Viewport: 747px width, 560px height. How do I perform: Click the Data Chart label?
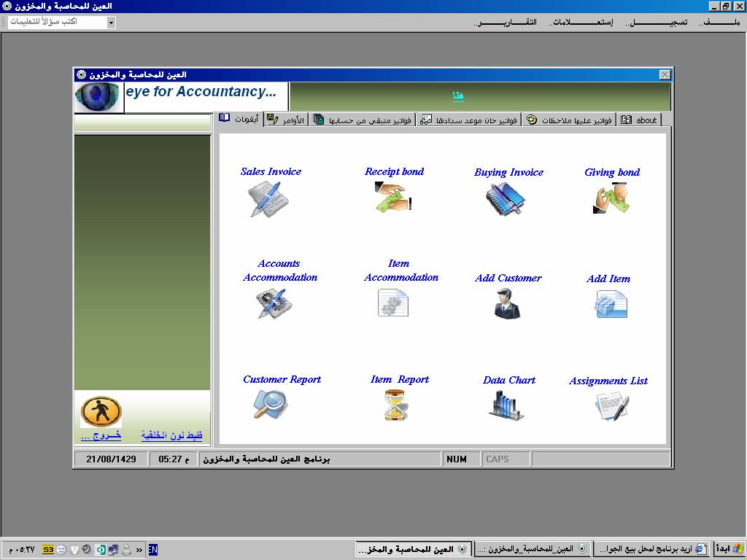(508, 380)
